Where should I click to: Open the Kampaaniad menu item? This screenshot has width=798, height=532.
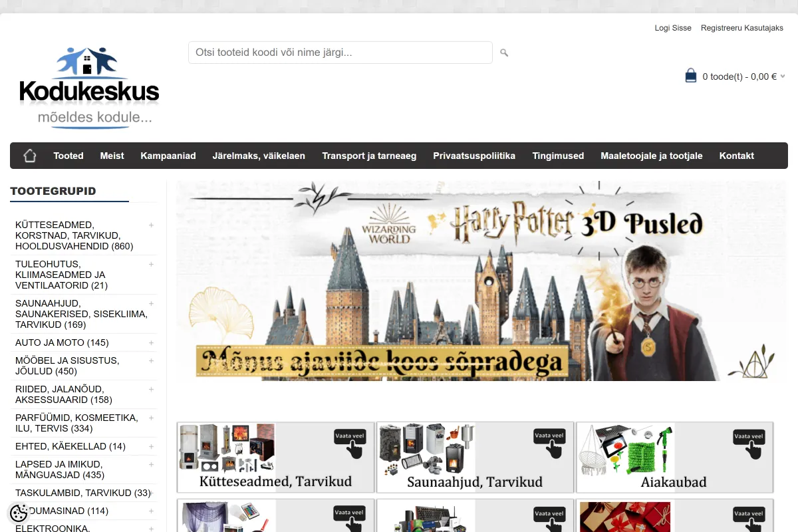[168, 156]
